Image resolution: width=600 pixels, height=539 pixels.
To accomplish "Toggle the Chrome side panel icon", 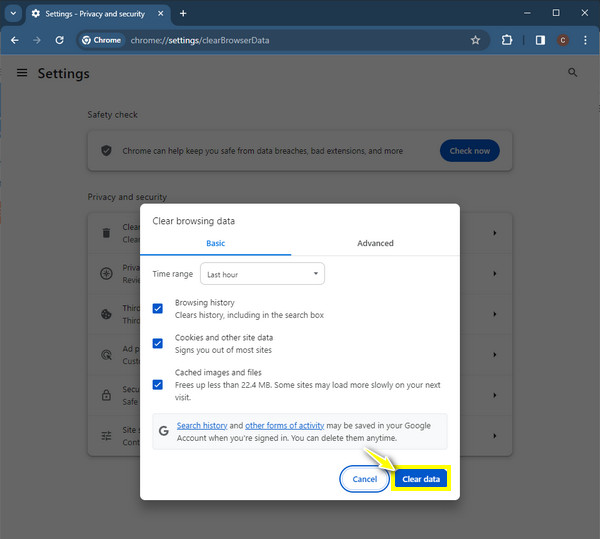I will [x=540, y=40].
